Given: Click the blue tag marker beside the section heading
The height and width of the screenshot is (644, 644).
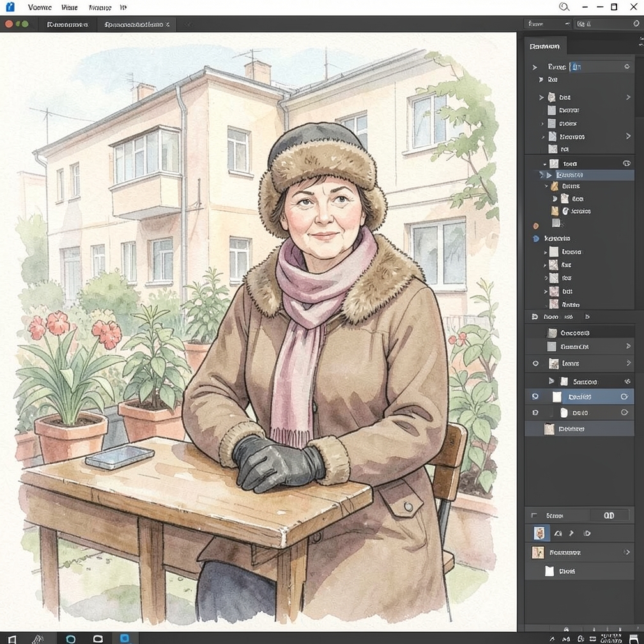Looking at the screenshot, I should pos(535,238).
